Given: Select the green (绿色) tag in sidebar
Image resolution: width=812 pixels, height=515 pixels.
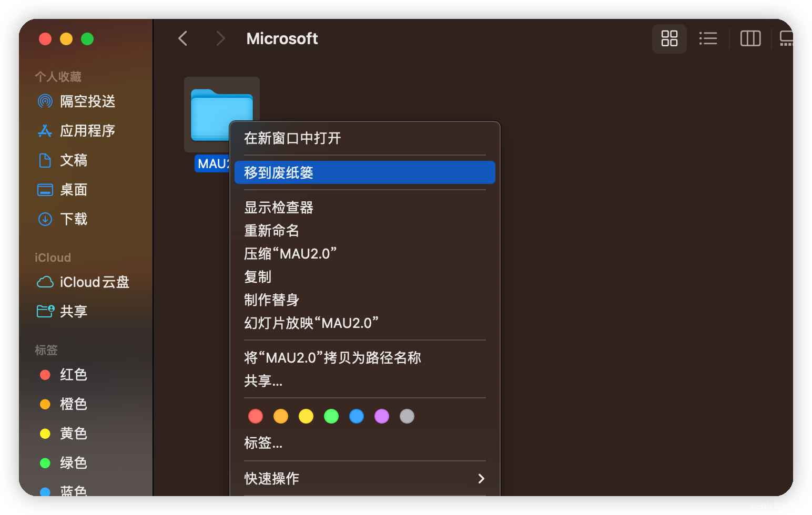Looking at the screenshot, I should coord(63,462).
